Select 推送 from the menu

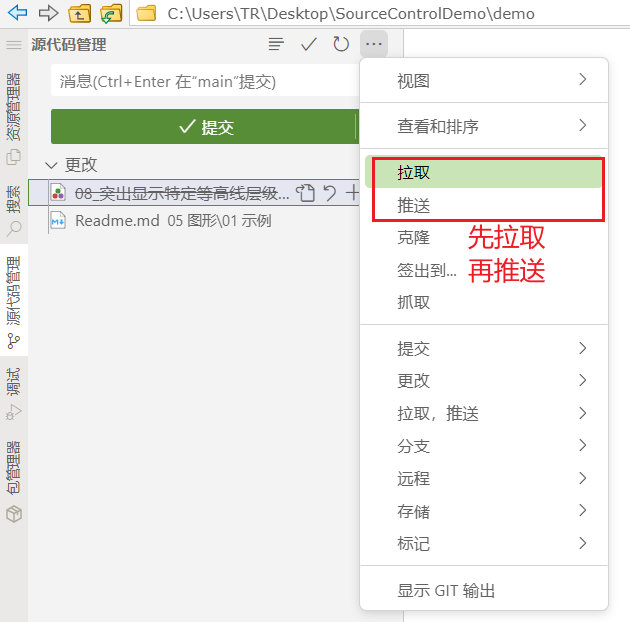click(x=414, y=204)
